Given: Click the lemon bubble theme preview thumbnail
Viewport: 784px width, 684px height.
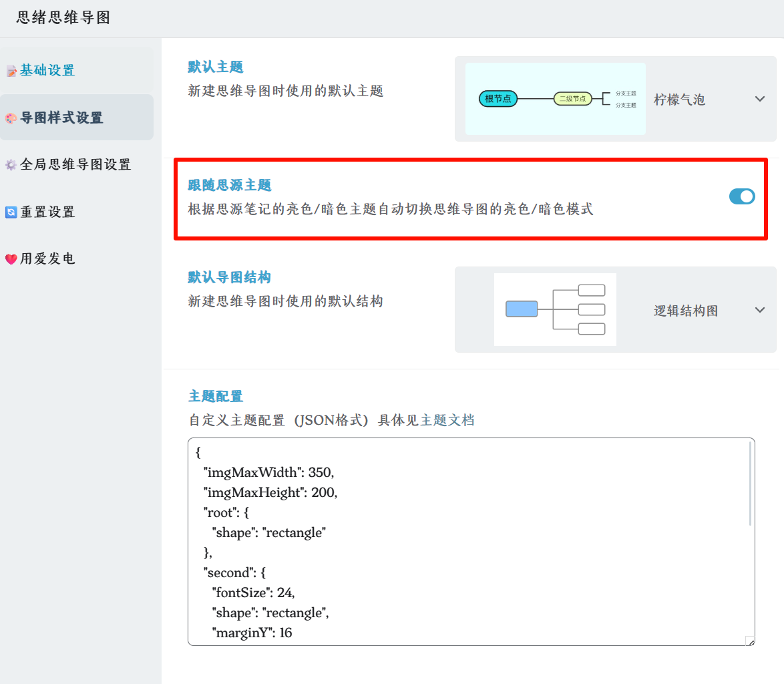Looking at the screenshot, I should pyautogui.click(x=556, y=99).
